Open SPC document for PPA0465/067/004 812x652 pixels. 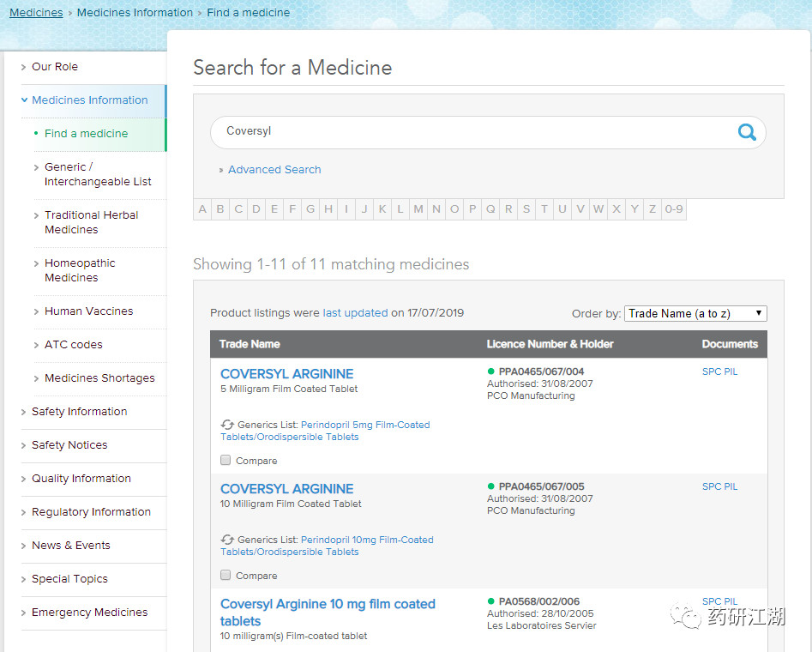711,371
